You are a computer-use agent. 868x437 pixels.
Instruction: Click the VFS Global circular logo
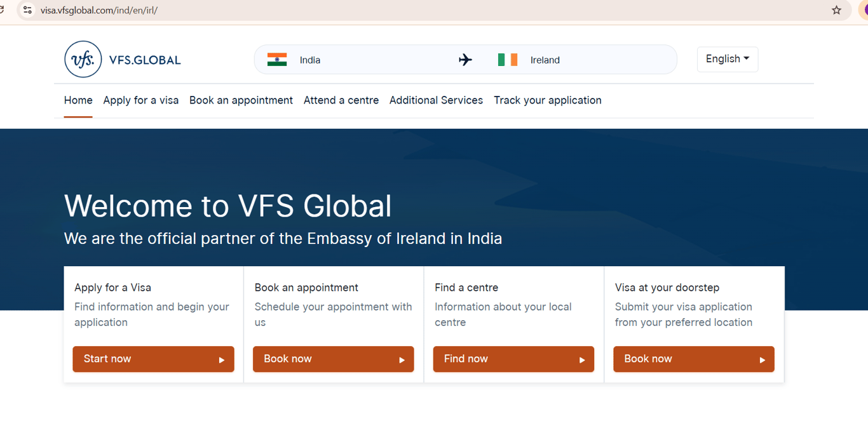[x=83, y=59]
